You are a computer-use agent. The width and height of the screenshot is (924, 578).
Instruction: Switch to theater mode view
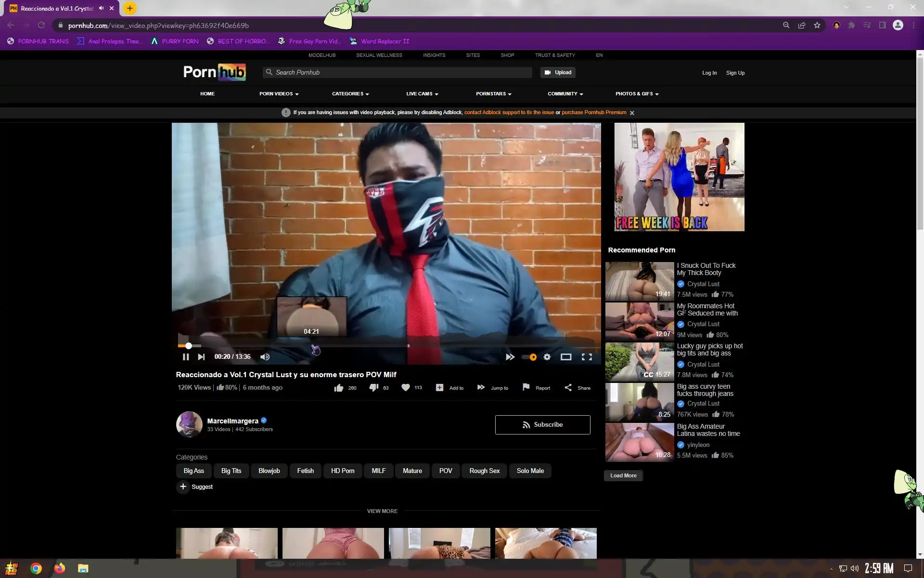point(566,357)
